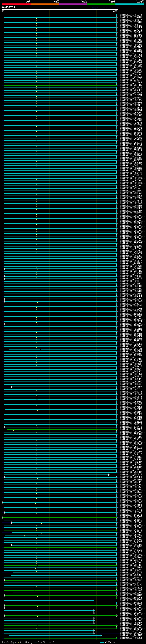This screenshot has width=146, height=644.
Task: Click the UniRef100_B0BM43 entry
Action: [131, 135]
